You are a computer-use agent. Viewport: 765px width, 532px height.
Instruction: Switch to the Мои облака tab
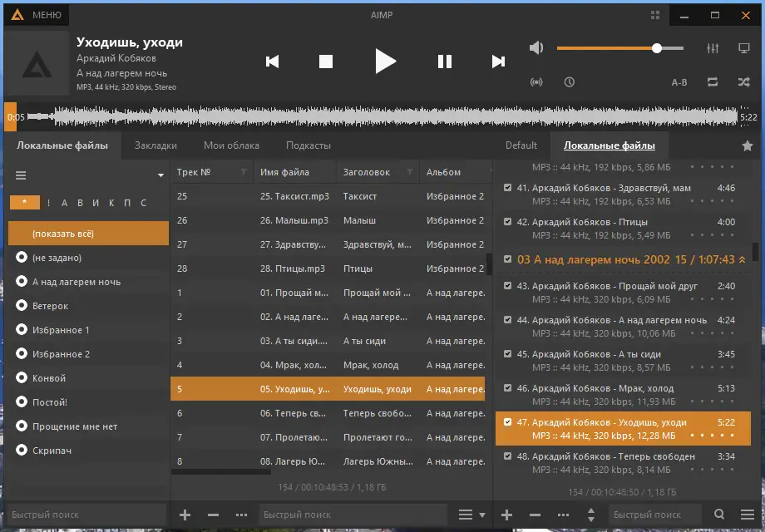pyautogui.click(x=231, y=145)
